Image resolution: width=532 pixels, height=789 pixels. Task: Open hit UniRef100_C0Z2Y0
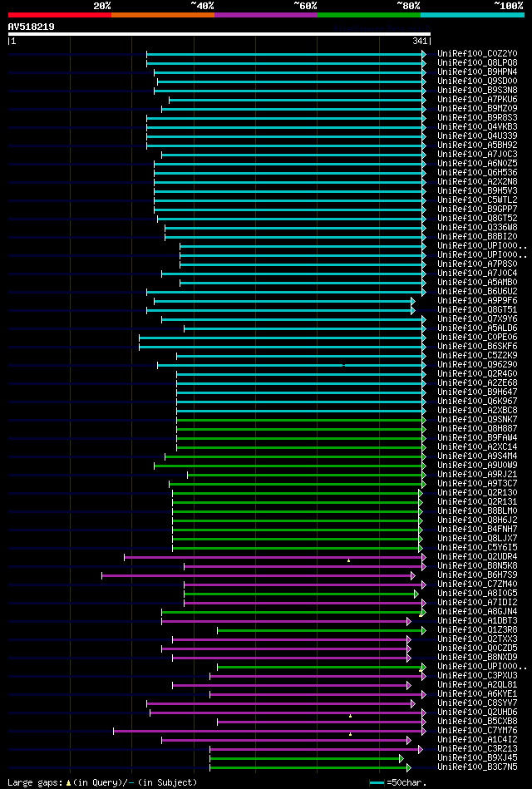[477, 53]
